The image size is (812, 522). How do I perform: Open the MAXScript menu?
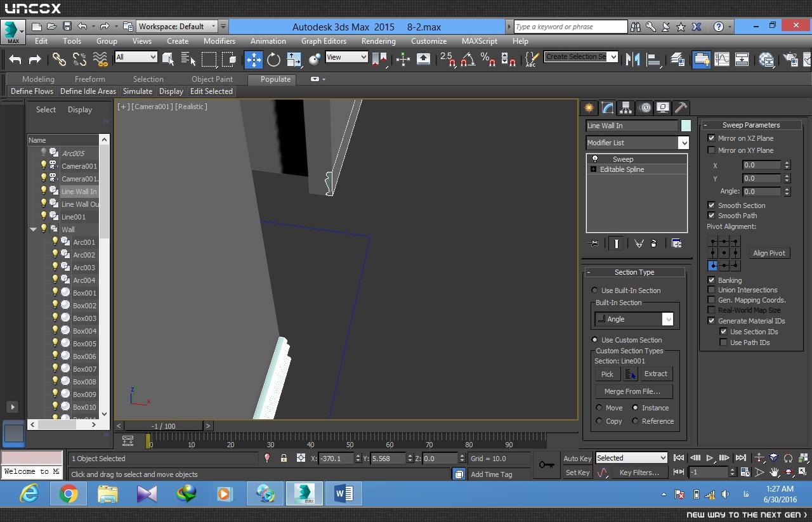[x=479, y=41]
